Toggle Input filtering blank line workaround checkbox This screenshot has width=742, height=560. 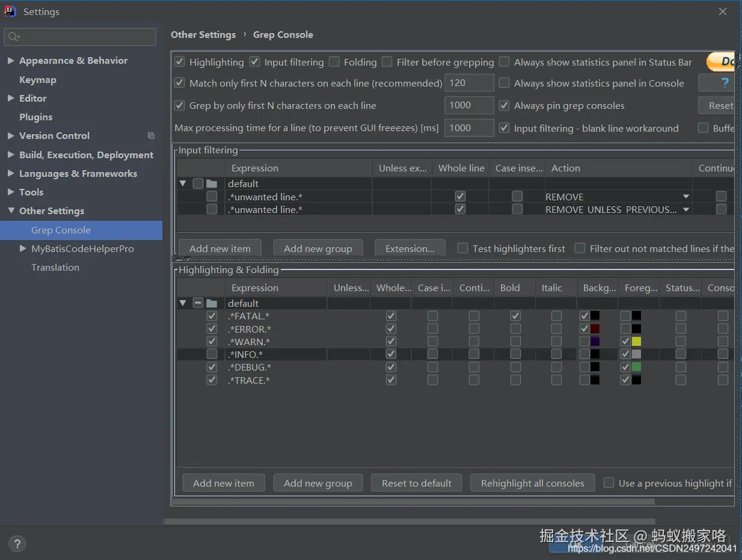pos(504,128)
